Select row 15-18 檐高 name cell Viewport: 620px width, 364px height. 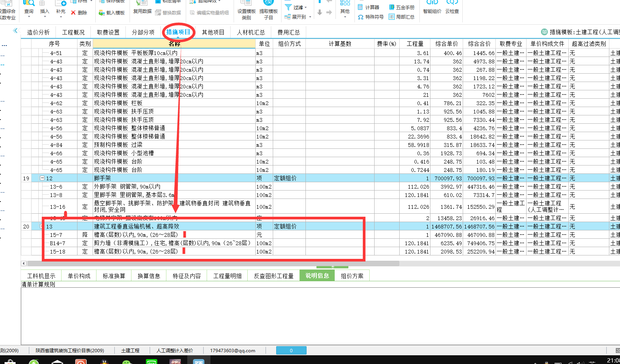(x=174, y=251)
